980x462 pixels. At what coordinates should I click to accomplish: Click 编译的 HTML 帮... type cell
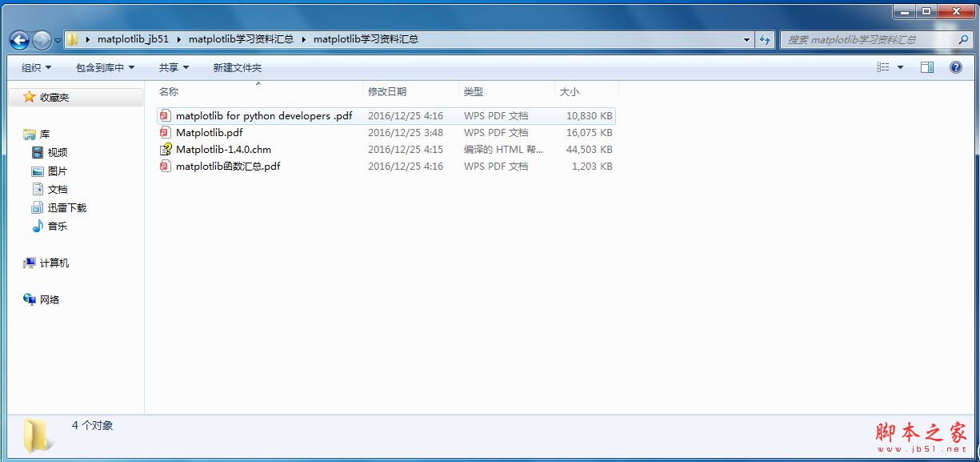click(x=504, y=150)
